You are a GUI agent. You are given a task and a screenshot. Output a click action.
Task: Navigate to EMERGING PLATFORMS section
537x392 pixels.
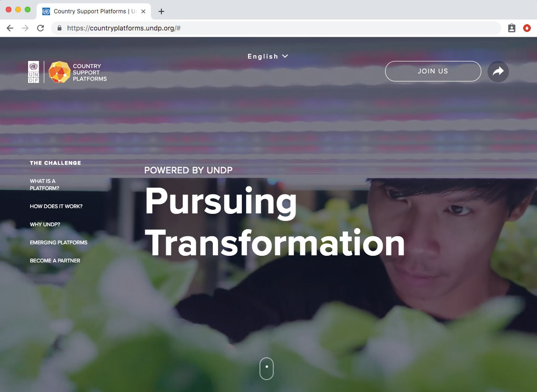[59, 242]
